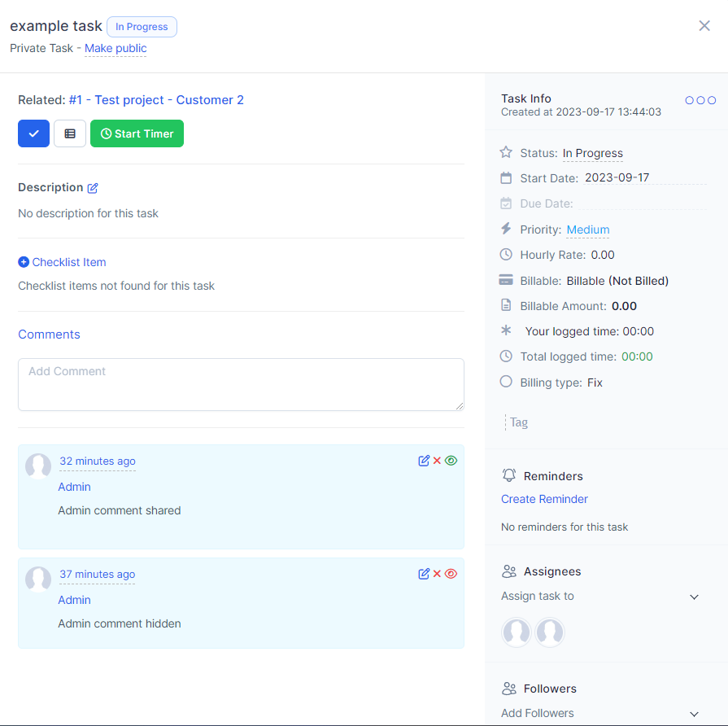The height and width of the screenshot is (726, 728).
Task: Click inside the Add Comment field
Action: click(241, 383)
